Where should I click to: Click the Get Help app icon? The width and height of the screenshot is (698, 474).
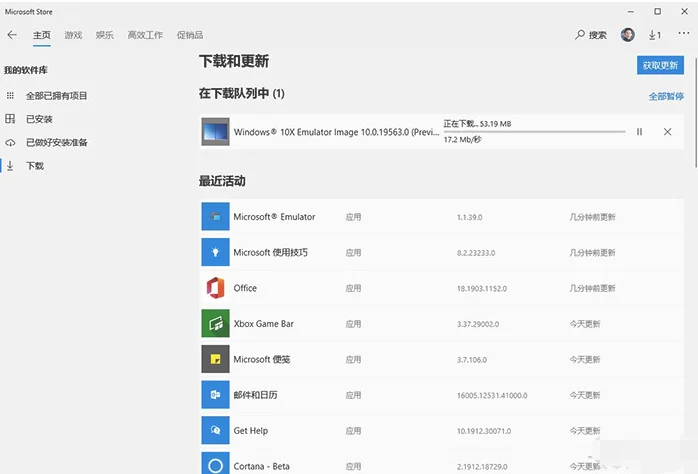click(x=215, y=430)
